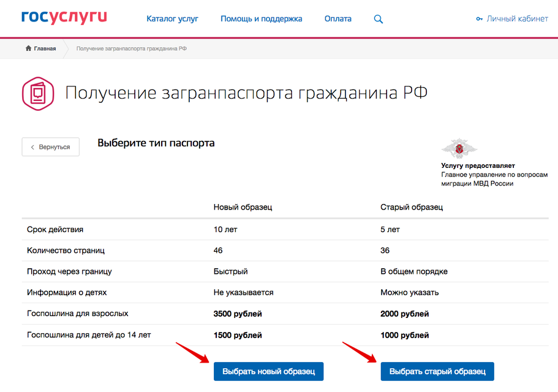Click the key icon beside Личный кабинет
The image size is (558, 392).
pyautogui.click(x=480, y=19)
